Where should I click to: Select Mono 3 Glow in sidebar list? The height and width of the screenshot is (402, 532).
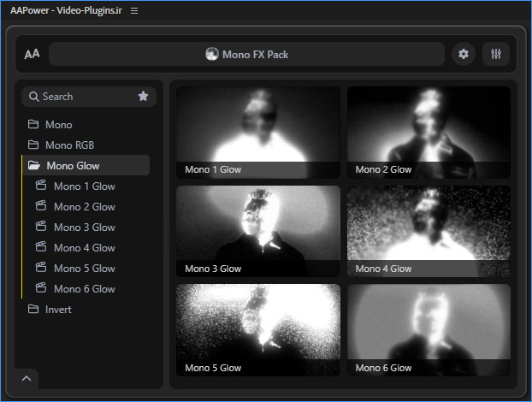pos(86,228)
